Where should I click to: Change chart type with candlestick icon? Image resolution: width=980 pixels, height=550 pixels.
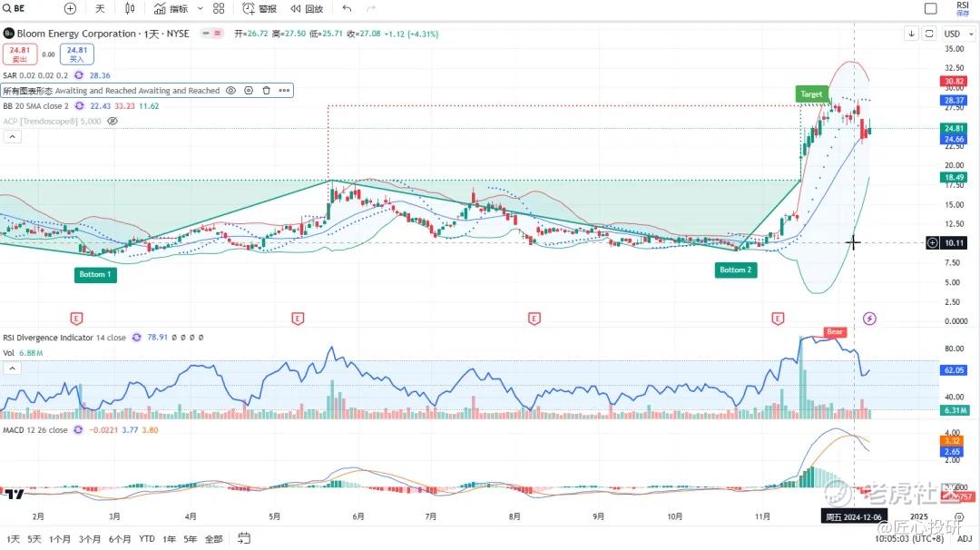130,9
